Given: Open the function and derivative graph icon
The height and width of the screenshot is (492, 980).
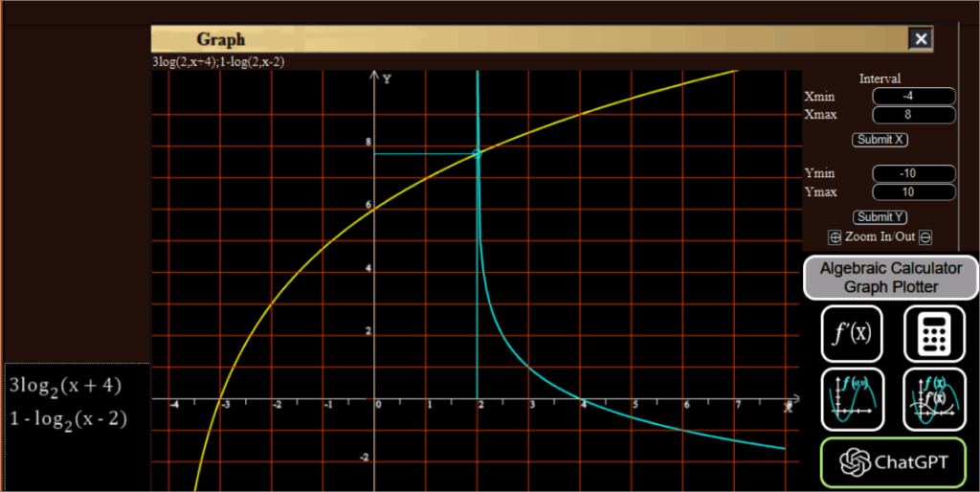Looking at the screenshot, I should click(932, 398).
